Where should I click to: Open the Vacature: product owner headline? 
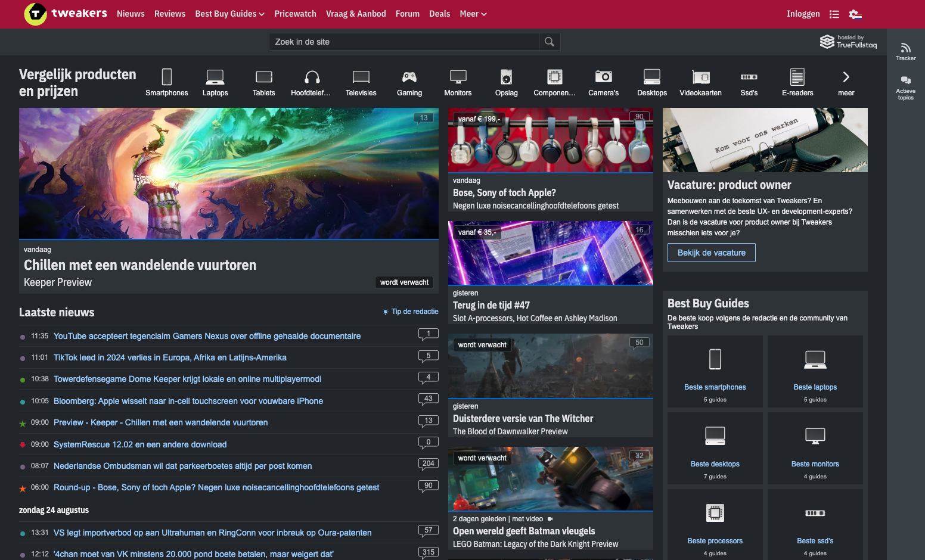coord(729,185)
